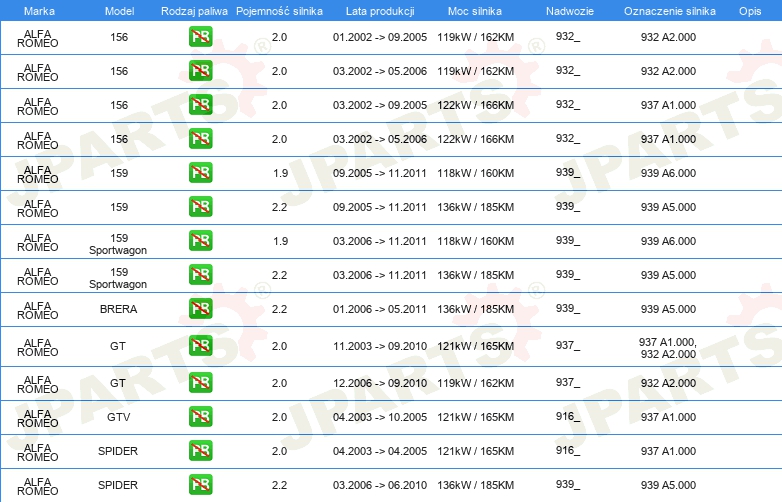Click the petrol icon in the BRERA row
782x502 pixels.
click(200, 309)
